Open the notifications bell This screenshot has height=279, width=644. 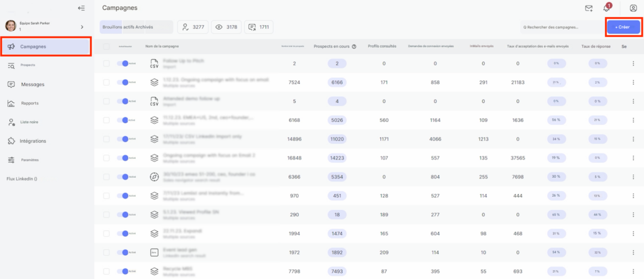(x=607, y=8)
